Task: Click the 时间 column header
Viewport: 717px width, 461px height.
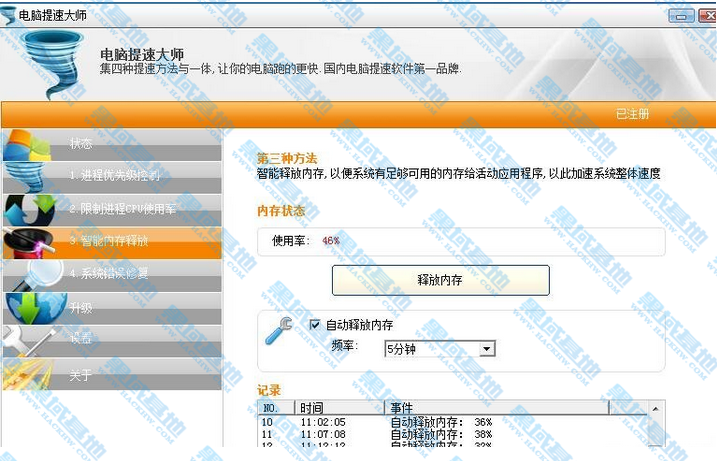Action: (340, 407)
